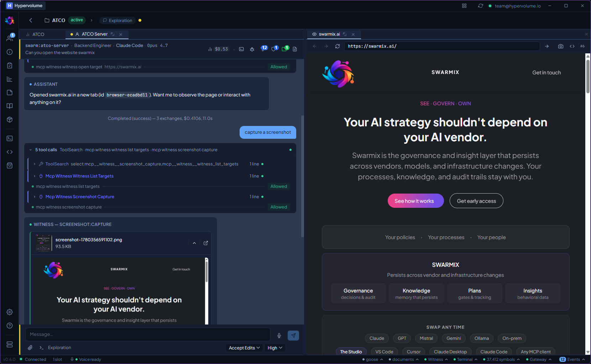
Task: Click the shield icon with badge 1
Action: [x=274, y=48]
